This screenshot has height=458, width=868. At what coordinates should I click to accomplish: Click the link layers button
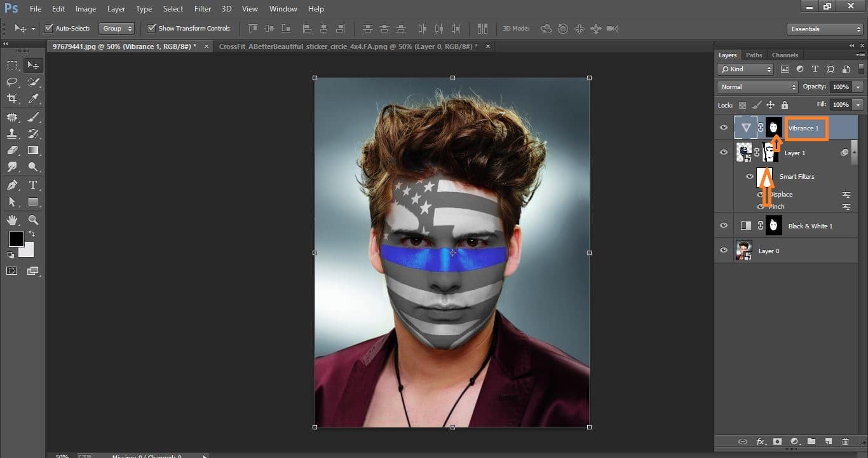(x=742, y=441)
